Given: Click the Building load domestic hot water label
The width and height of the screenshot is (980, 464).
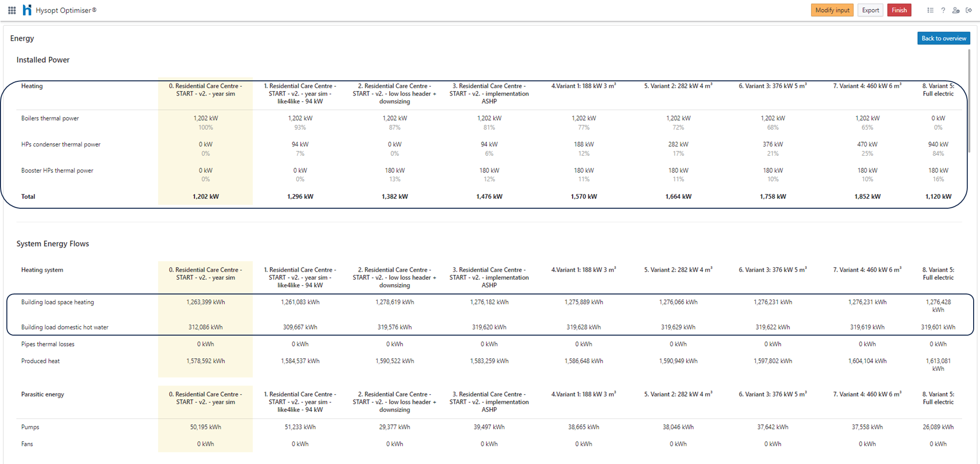Looking at the screenshot, I should (65, 327).
